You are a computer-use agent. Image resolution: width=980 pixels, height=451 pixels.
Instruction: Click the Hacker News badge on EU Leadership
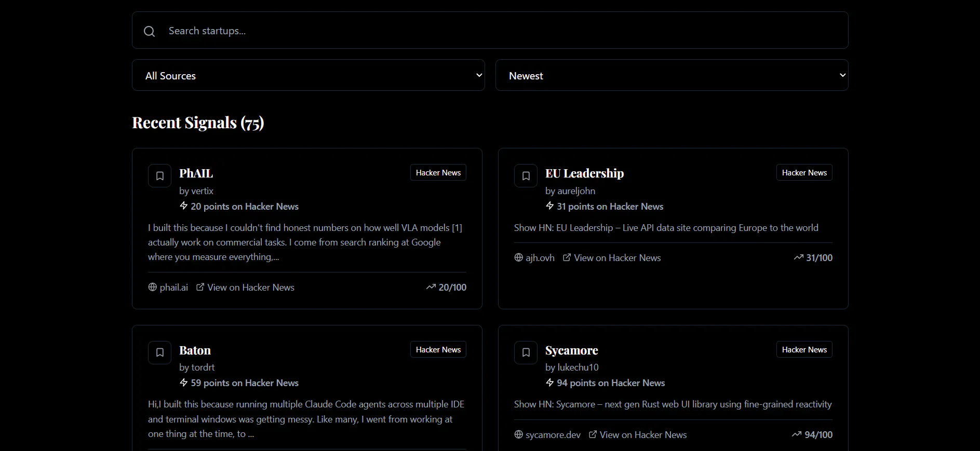(804, 172)
